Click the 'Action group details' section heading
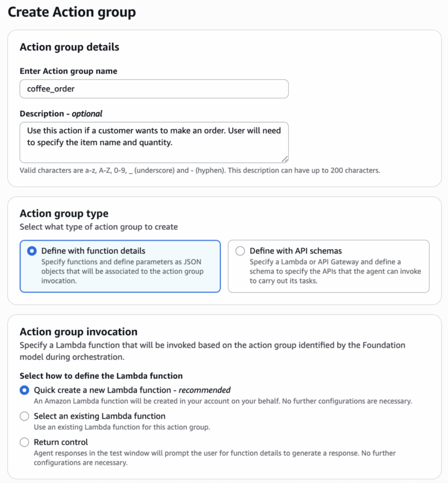 69,47
